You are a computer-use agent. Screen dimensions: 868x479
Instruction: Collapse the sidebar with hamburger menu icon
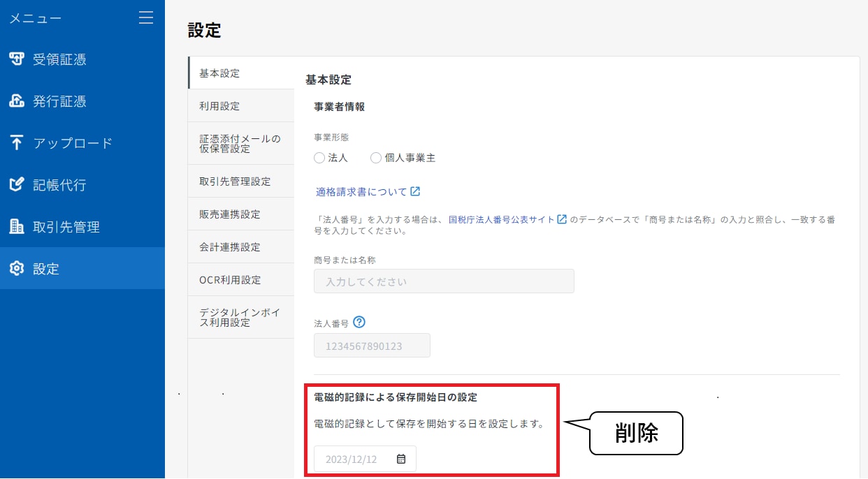coord(146,17)
